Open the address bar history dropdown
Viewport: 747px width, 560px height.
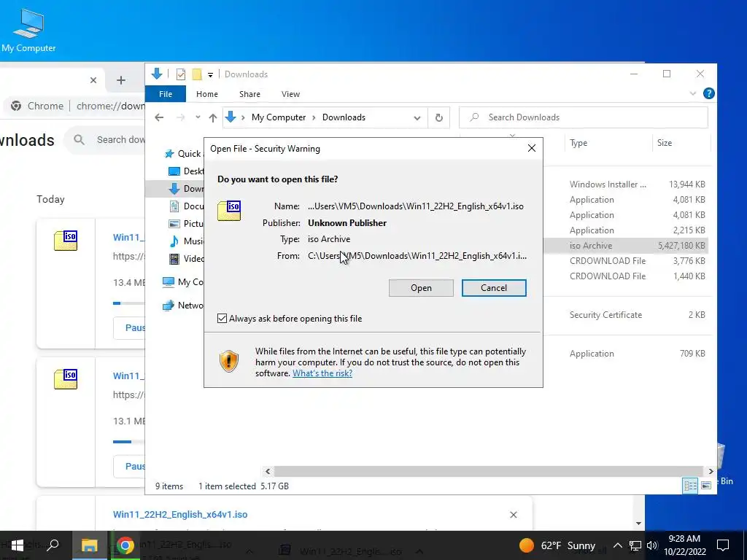[417, 117]
